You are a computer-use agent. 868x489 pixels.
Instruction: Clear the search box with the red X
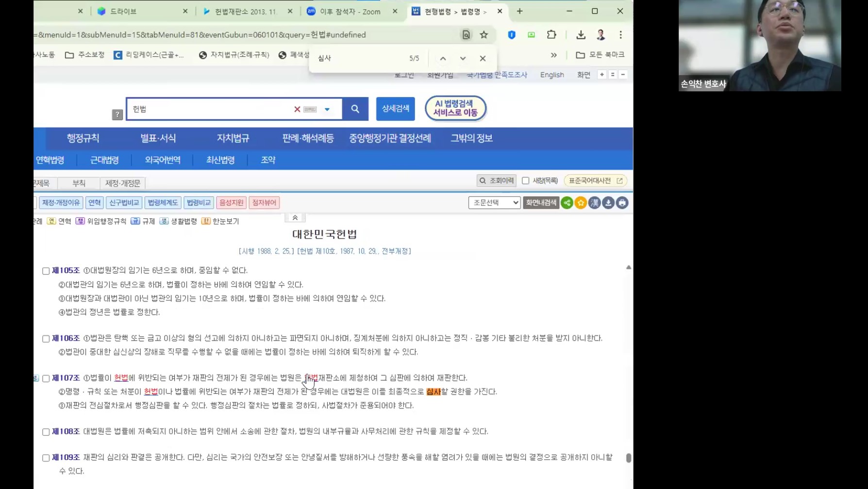click(297, 109)
